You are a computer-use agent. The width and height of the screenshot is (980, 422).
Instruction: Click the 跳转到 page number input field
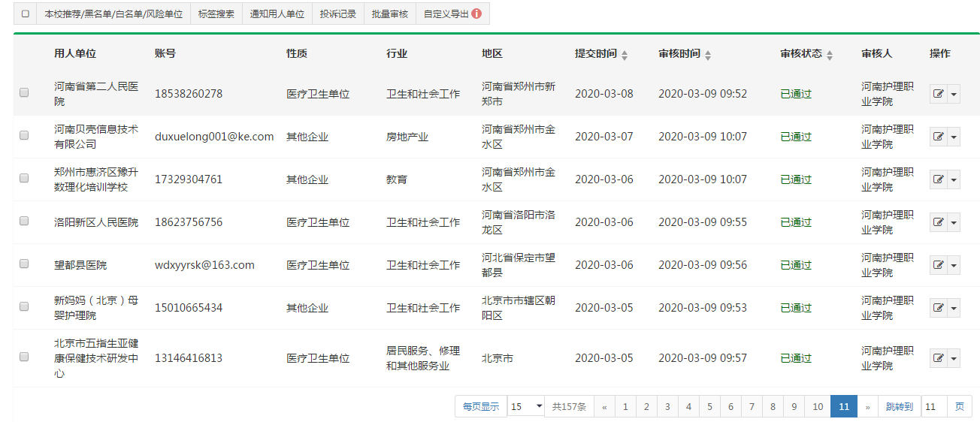click(933, 406)
